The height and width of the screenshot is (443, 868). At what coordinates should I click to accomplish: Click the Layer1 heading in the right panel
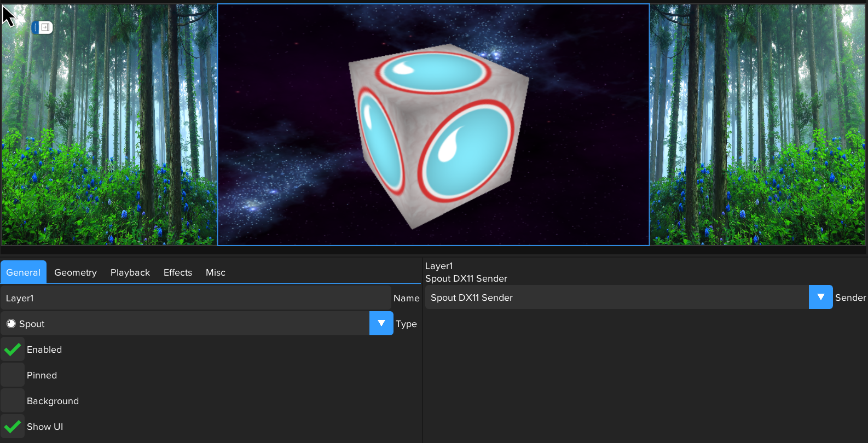pos(439,266)
